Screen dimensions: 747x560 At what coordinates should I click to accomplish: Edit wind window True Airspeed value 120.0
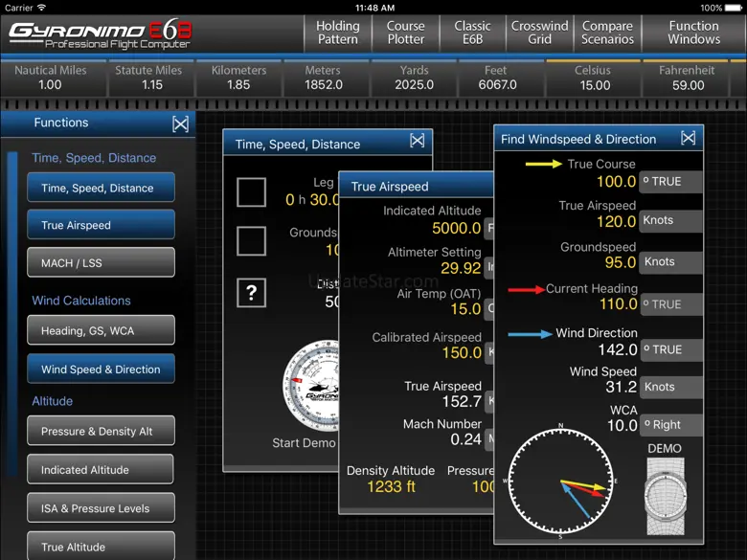(617, 221)
